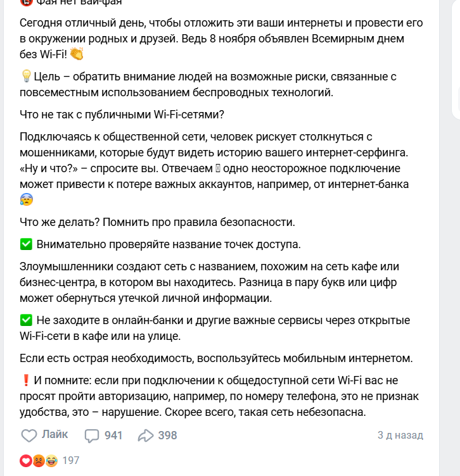Click the laughing face reaction emoji
This screenshot has height=476, width=460.
click(x=51, y=461)
